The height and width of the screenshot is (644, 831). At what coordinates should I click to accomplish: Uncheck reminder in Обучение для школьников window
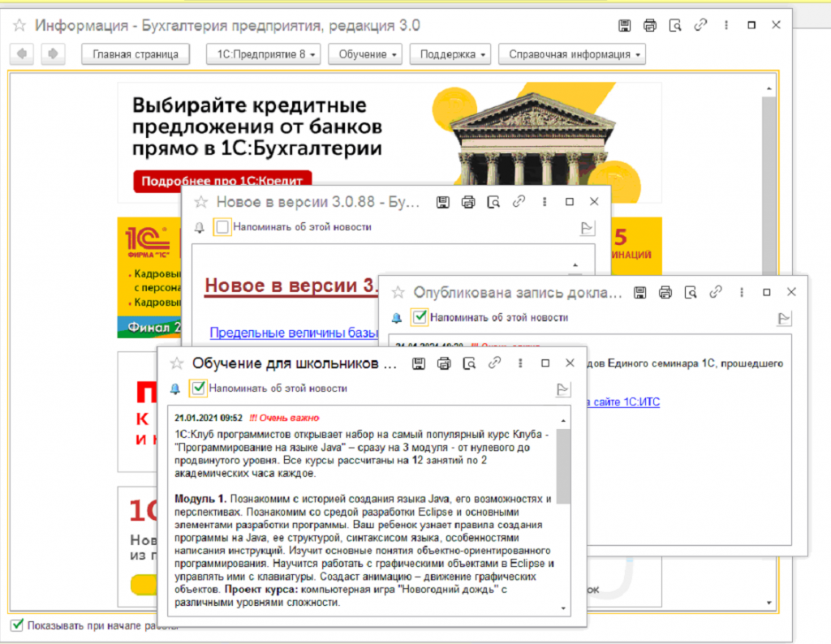point(198,389)
